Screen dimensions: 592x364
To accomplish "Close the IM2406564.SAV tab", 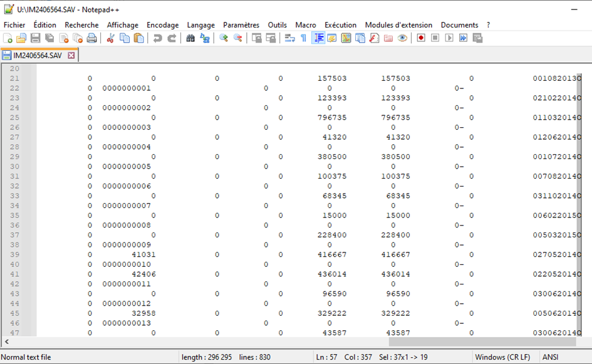I will (x=71, y=55).
